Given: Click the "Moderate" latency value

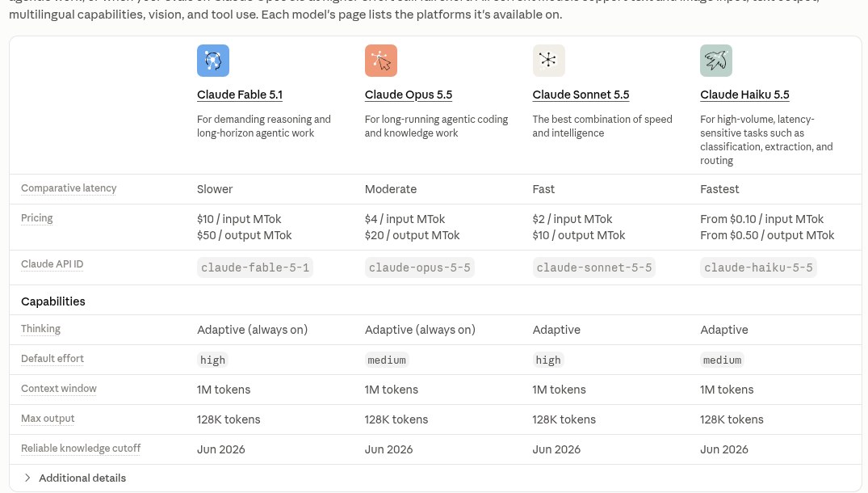Looking at the screenshot, I should [x=391, y=189].
